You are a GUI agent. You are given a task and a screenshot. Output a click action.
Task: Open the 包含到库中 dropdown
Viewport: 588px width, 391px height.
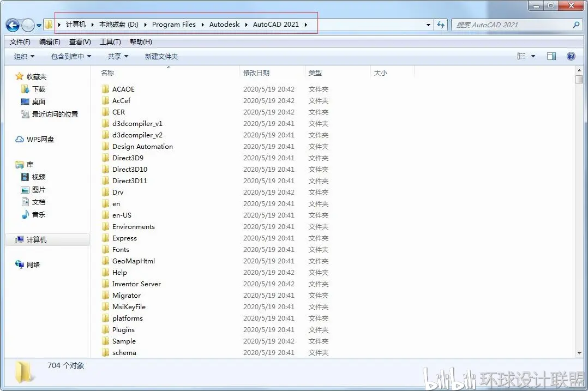pyautogui.click(x=71, y=57)
